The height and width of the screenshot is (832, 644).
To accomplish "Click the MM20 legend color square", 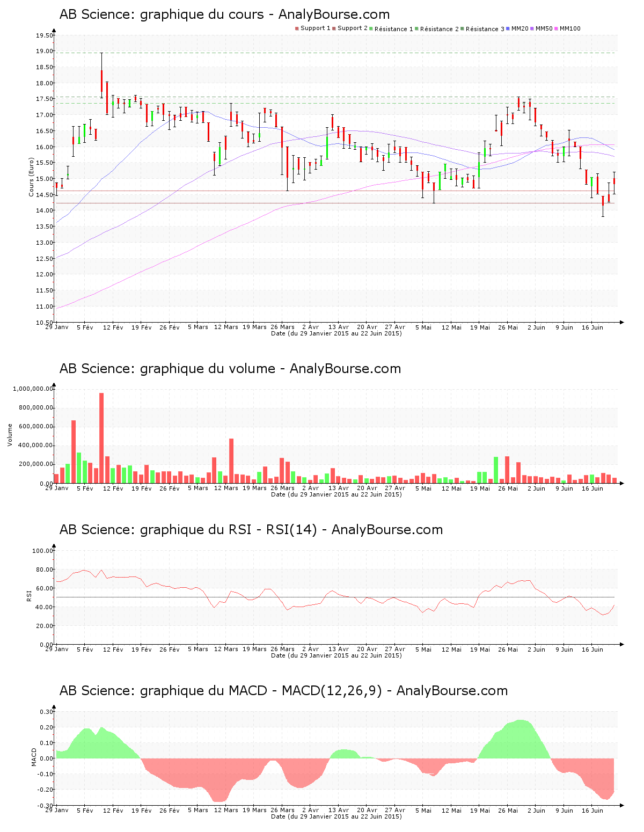I will [x=508, y=28].
